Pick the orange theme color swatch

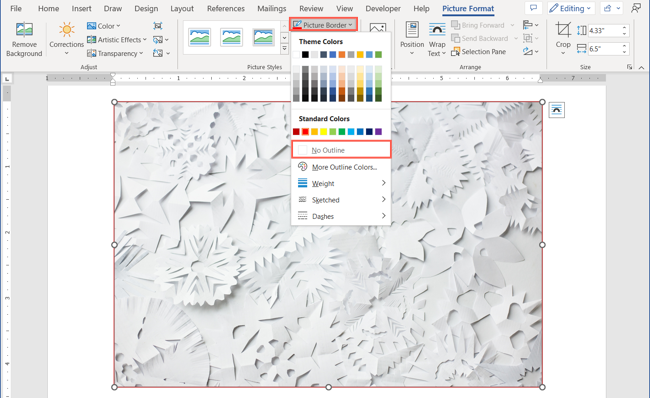tap(342, 54)
